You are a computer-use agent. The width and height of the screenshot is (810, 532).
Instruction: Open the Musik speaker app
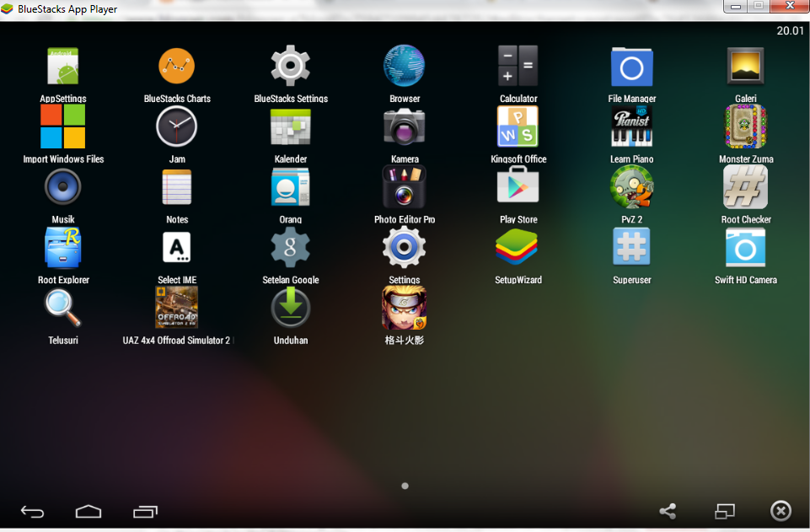(63, 187)
